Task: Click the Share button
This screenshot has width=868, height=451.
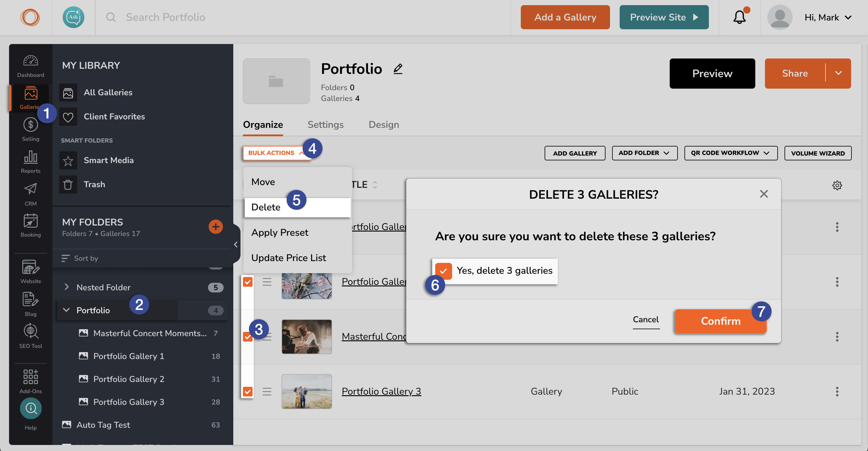Action: click(795, 74)
